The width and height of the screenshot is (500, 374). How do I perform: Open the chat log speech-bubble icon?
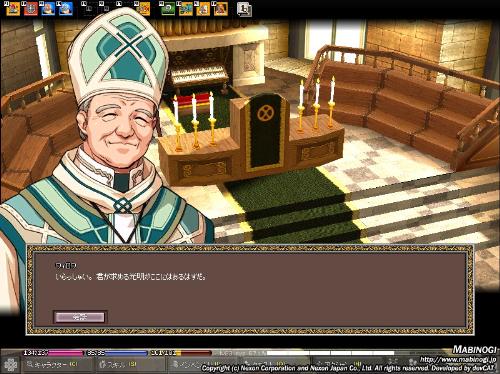244,9
